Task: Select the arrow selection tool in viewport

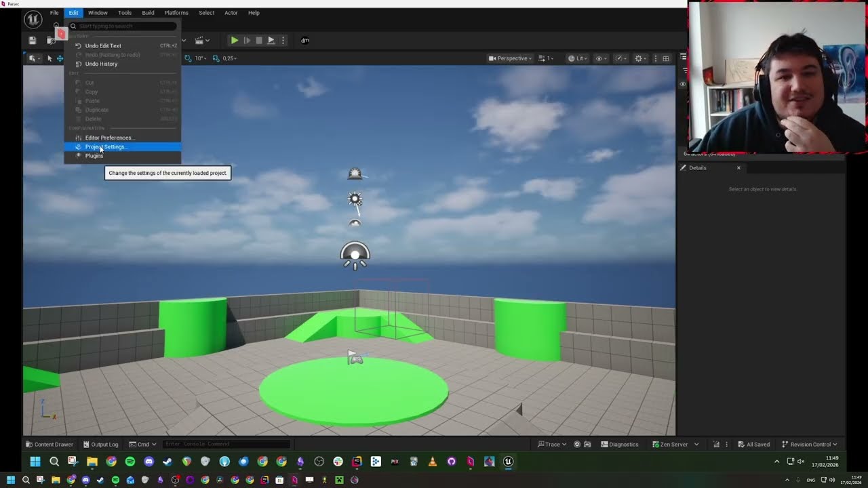Action: coord(50,58)
